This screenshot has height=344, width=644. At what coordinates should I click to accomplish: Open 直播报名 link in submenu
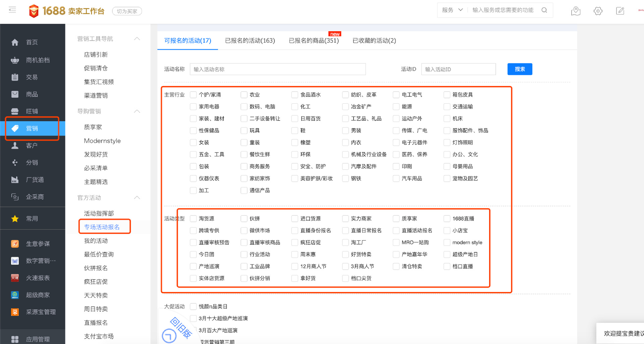tap(96, 323)
